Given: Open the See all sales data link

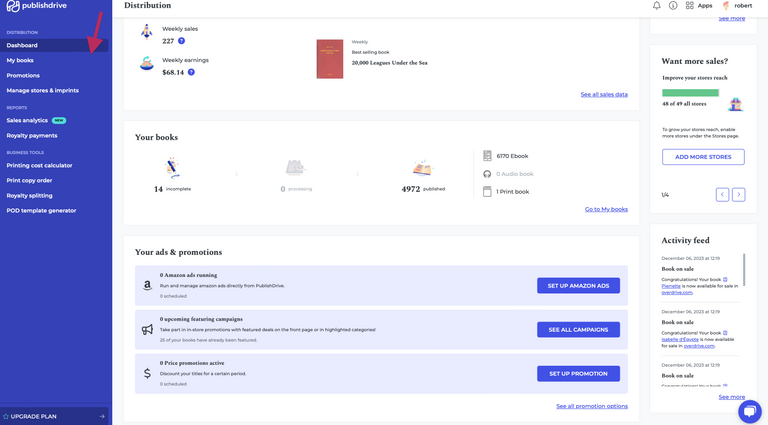Looking at the screenshot, I should click(x=604, y=94).
